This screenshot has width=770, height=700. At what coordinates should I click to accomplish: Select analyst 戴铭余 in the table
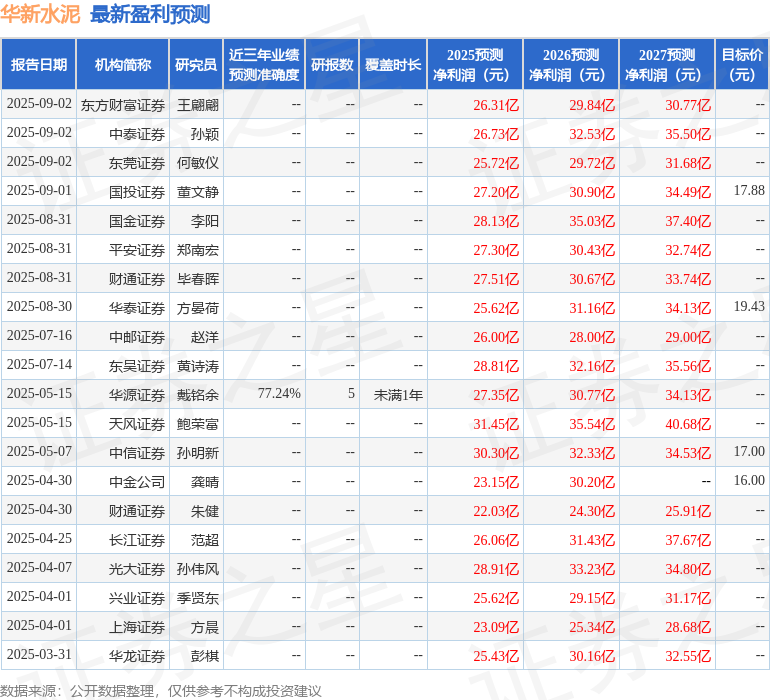[x=198, y=395]
